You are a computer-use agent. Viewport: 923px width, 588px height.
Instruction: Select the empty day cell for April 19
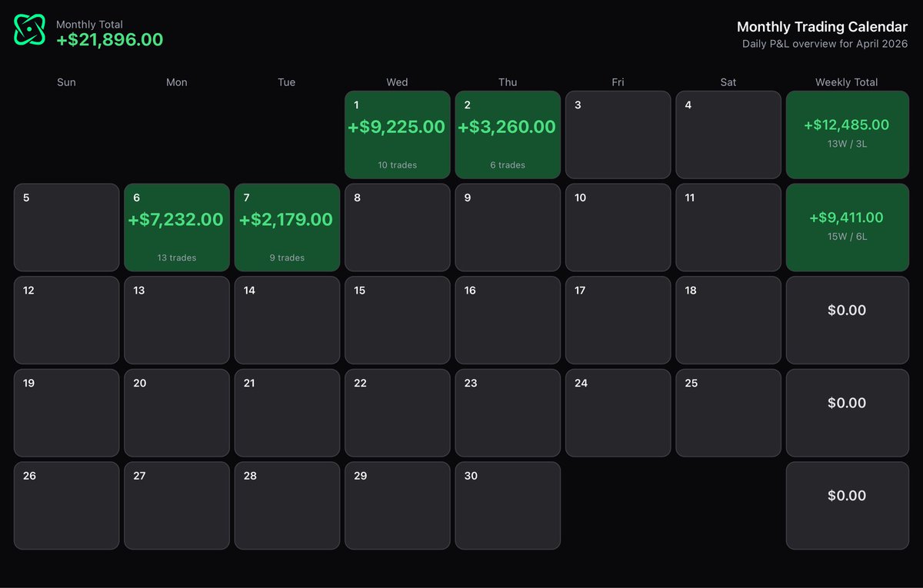(66, 413)
